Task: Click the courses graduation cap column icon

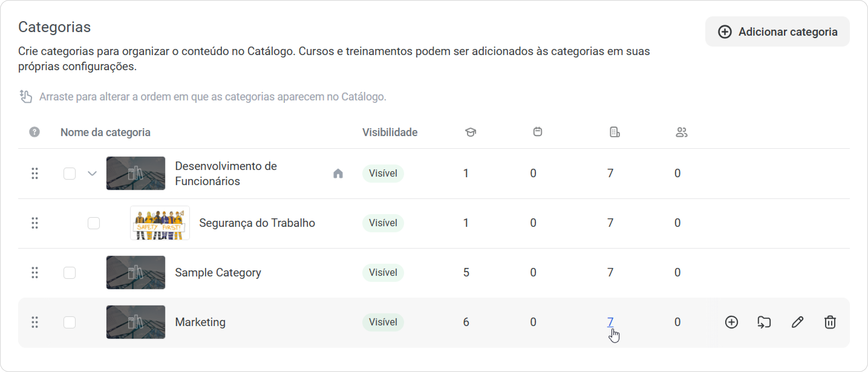Action: [x=470, y=132]
